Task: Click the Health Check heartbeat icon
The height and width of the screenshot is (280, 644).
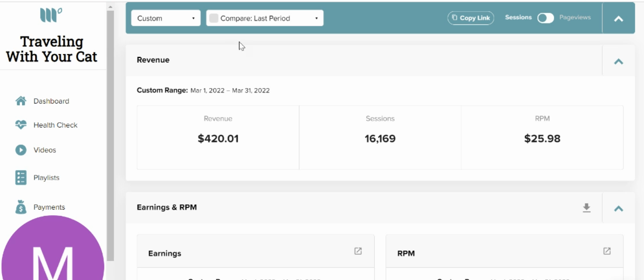Action: [21, 125]
